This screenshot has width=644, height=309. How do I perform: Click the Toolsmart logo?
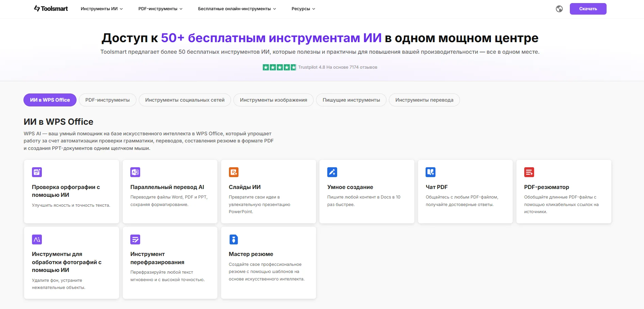[x=51, y=8]
